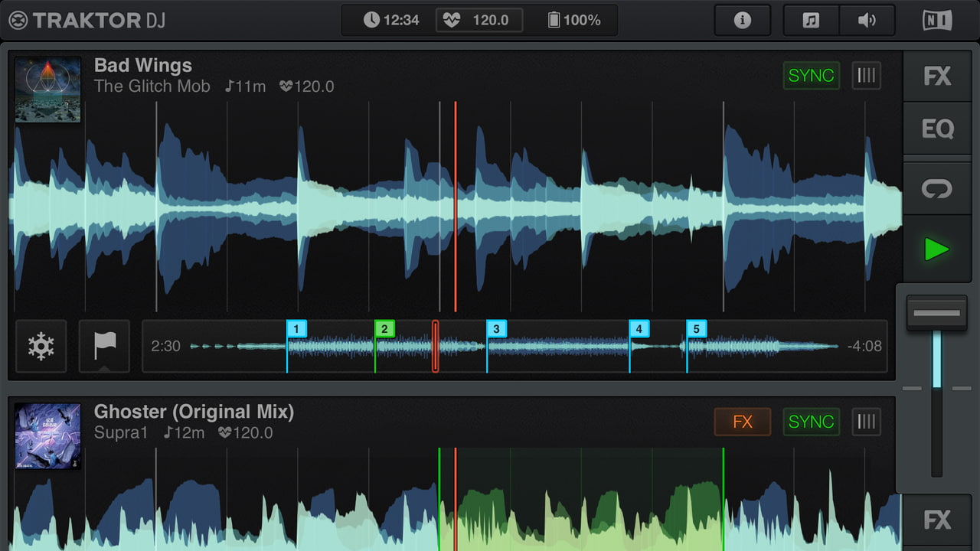
Task: Disable the orange FX toggle on Ghoster deck
Action: (743, 422)
